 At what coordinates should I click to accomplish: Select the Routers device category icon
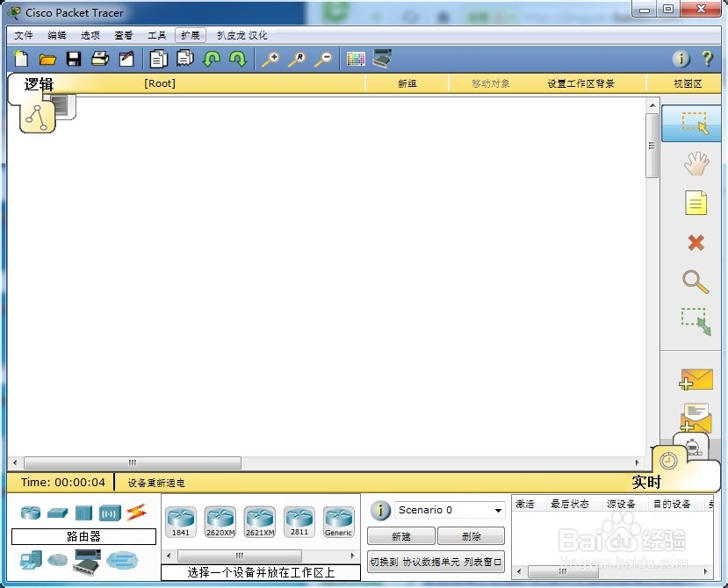coord(31,513)
